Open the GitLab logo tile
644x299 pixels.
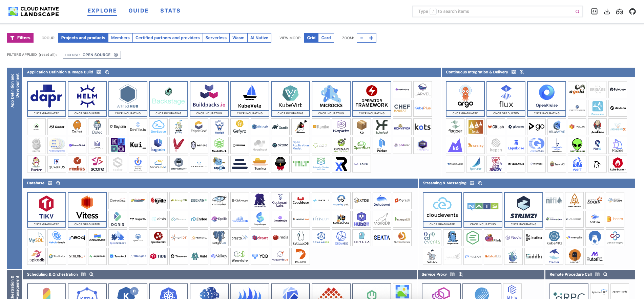pyautogui.click(x=496, y=127)
